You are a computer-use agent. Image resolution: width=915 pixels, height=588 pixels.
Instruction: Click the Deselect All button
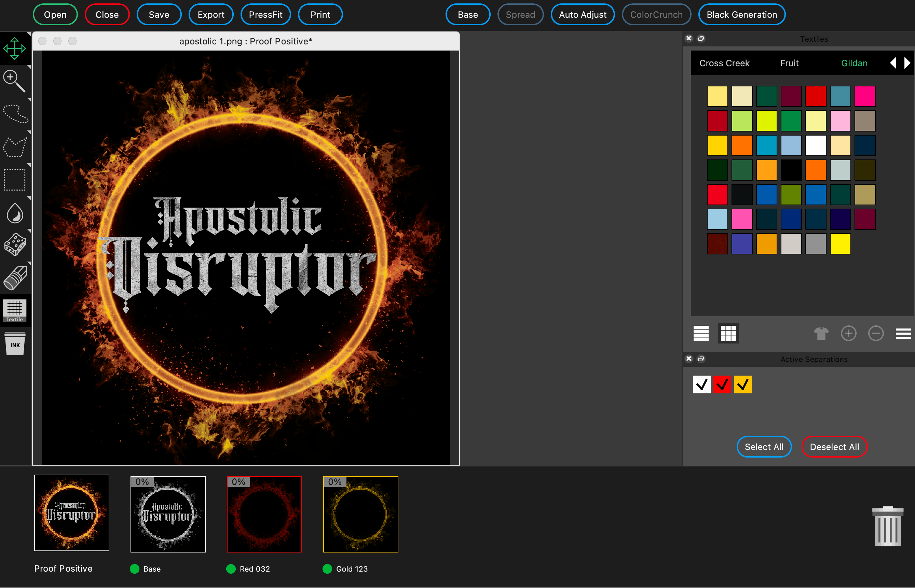834,447
